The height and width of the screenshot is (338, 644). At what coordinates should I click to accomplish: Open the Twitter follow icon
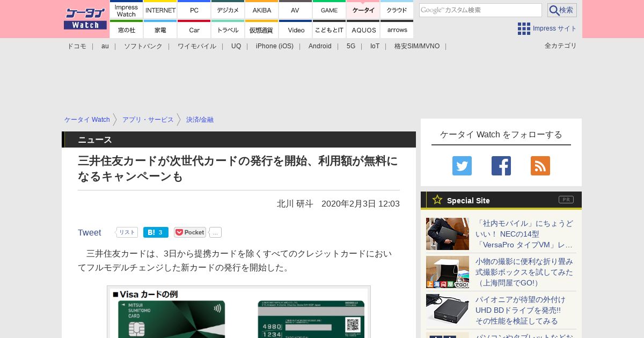point(462,166)
